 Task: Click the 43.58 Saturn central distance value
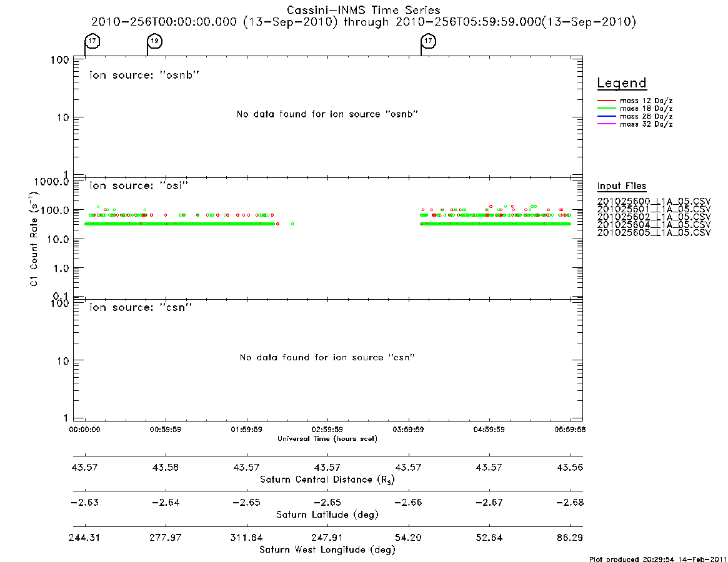166,467
